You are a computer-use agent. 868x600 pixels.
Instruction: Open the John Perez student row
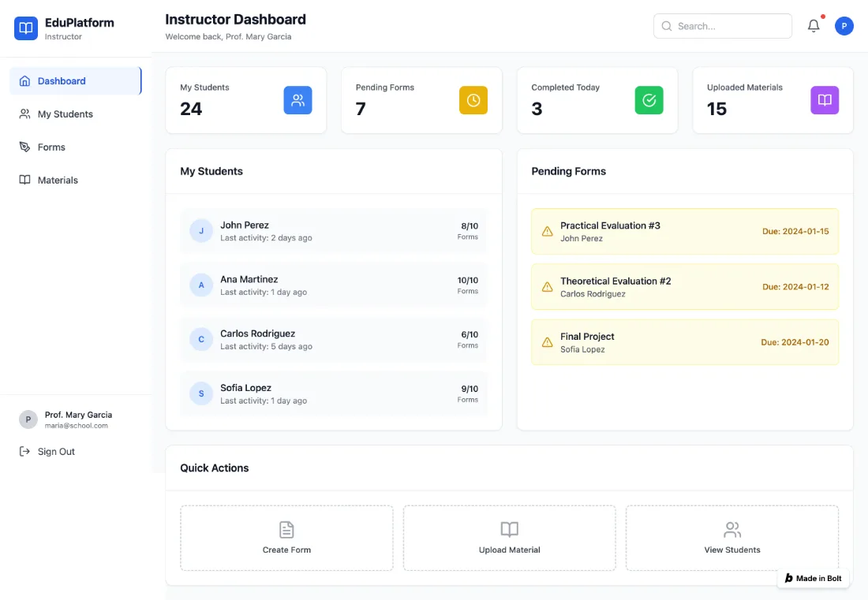(333, 230)
